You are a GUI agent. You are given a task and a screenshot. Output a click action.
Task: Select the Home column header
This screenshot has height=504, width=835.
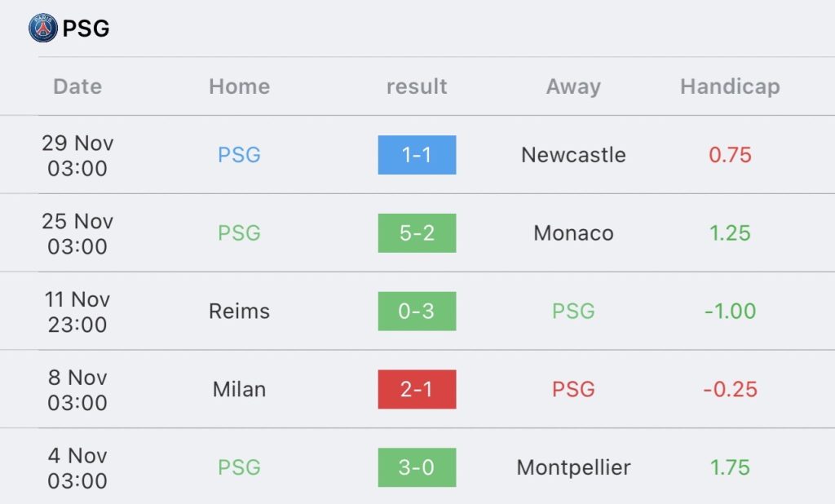pos(239,86)
